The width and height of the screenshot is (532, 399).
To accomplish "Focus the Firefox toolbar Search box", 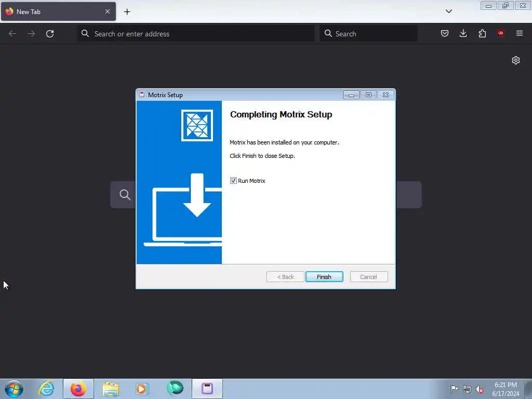I will pyautogui.click(x=368, y=34).
